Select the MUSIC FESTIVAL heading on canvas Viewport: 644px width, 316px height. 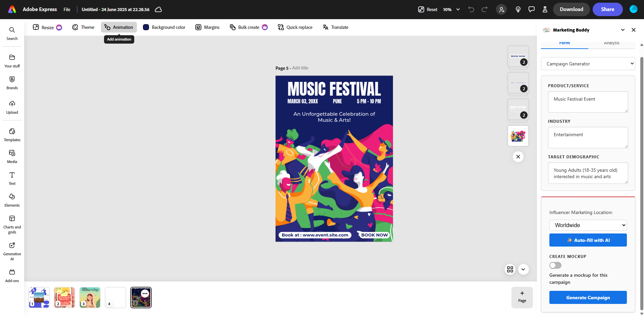pos(334,89)
